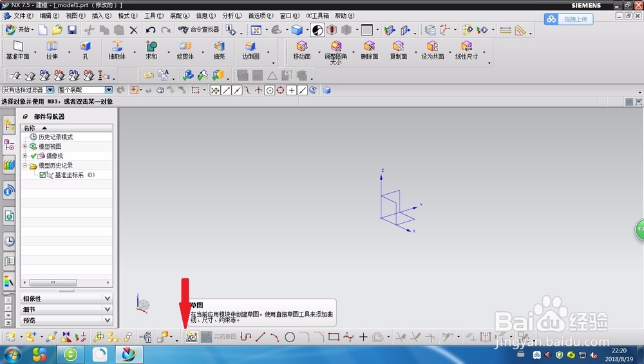Select the 孔 hole tool
This screenshot has width=644, height=364.
tap(86, 50)
